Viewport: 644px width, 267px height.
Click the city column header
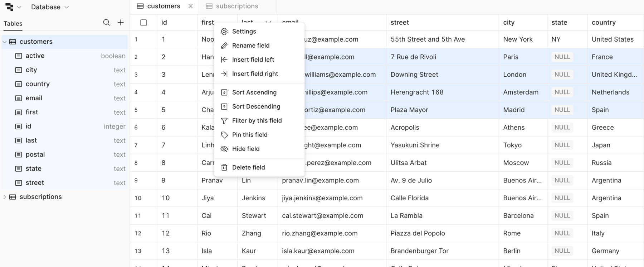pos(523,23)
